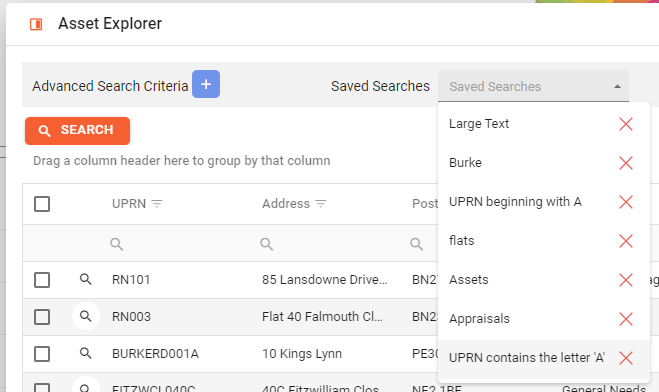Click the UPRN column filter icon
This screenshot has width=659, height=392.
(157, 204)
